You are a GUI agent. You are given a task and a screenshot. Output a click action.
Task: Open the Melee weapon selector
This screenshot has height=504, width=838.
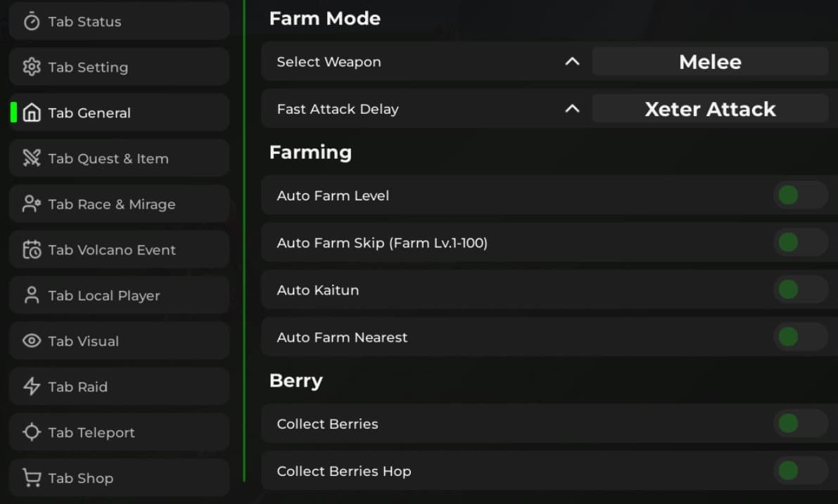(x=710, y=62)
